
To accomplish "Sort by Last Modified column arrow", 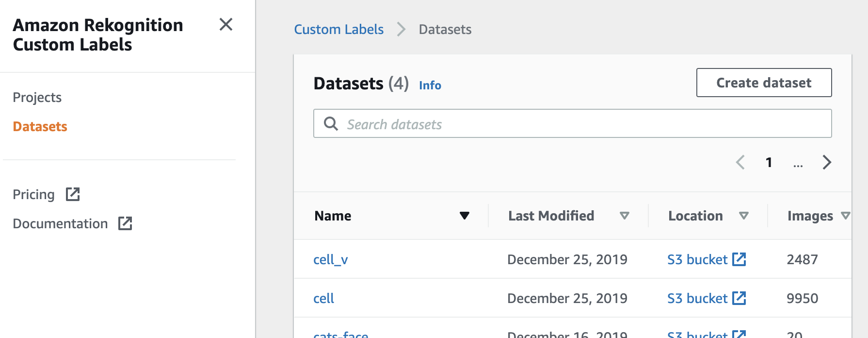I will point(624,216).
